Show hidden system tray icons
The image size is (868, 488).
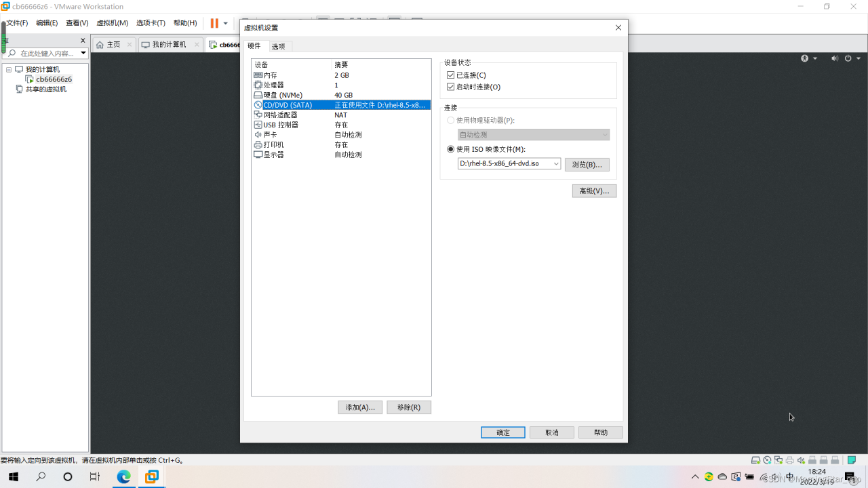point(695,476)
